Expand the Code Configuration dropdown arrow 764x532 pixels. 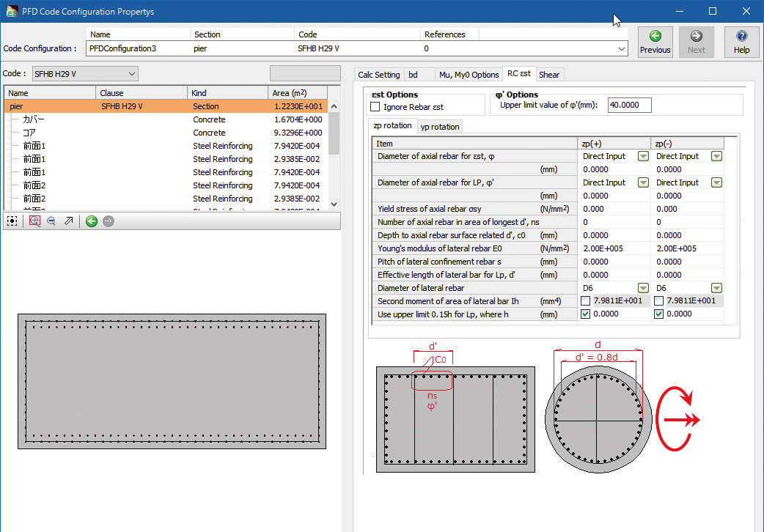(x=622, y=48)
